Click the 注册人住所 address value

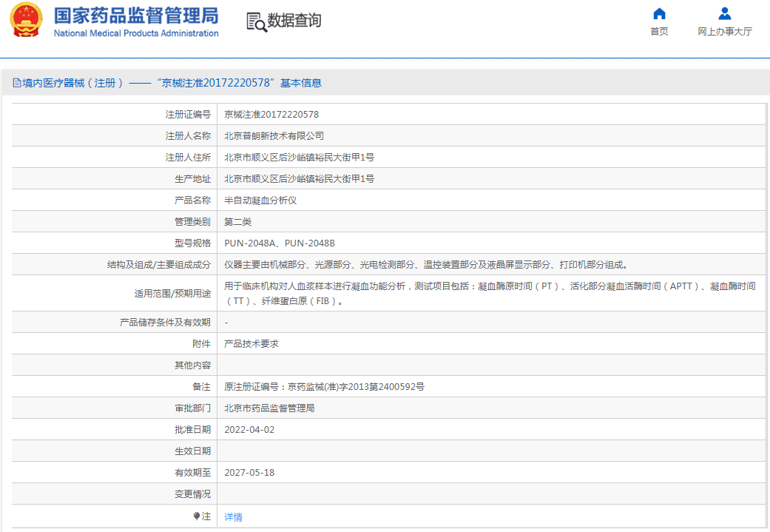click(x=299, y=158)
